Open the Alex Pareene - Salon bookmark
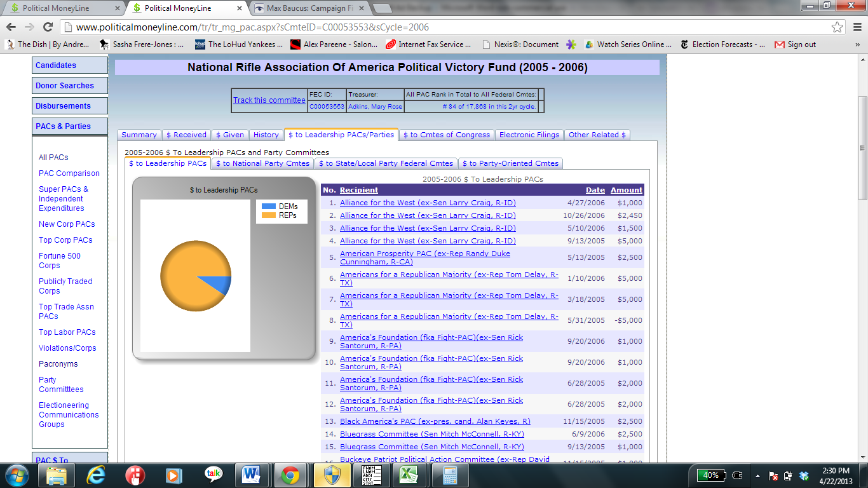Viewport: 868px width, 488px height. pyautogui.click(x=334, y=44)
